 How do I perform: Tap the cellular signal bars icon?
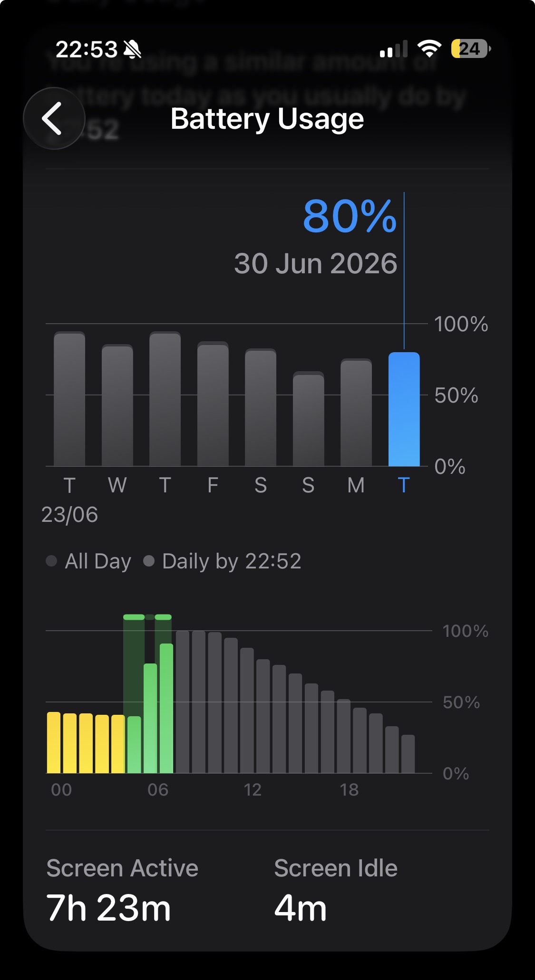coord(393,48)
